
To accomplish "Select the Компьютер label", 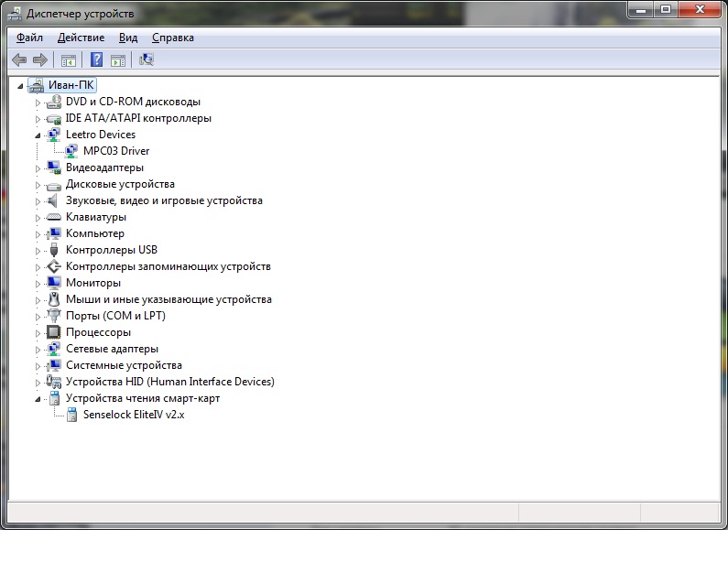I will (x=95, y=233).
